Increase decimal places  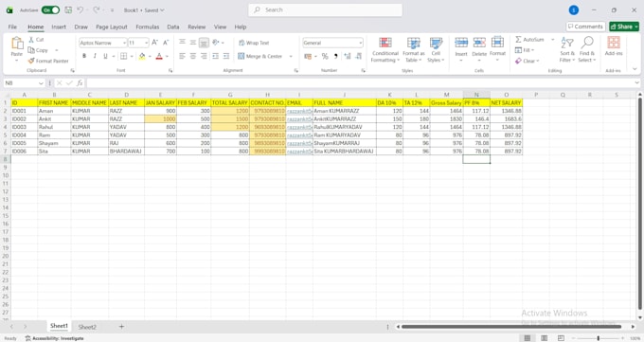point(348,56)
